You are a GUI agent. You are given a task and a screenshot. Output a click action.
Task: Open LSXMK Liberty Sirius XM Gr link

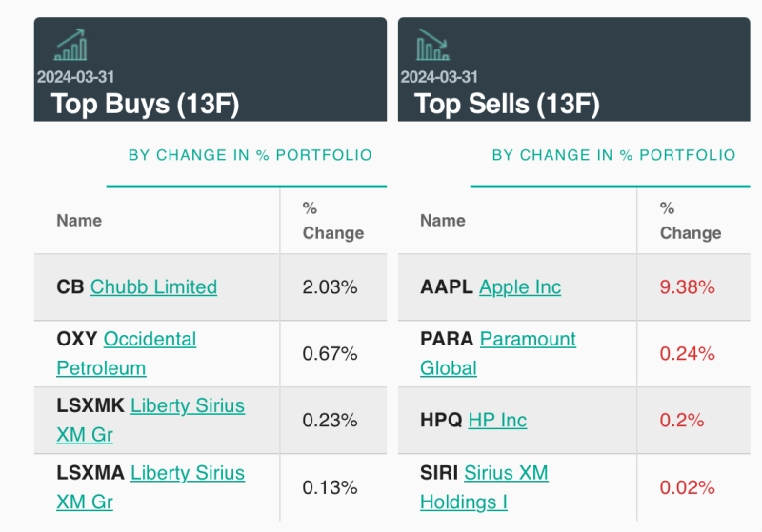click(x=150, y=420)
